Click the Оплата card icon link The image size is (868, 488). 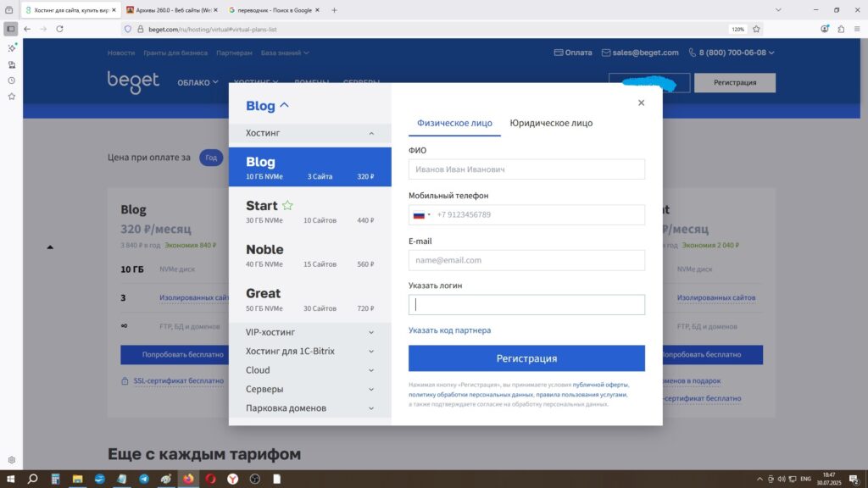(x=573, y=53)
